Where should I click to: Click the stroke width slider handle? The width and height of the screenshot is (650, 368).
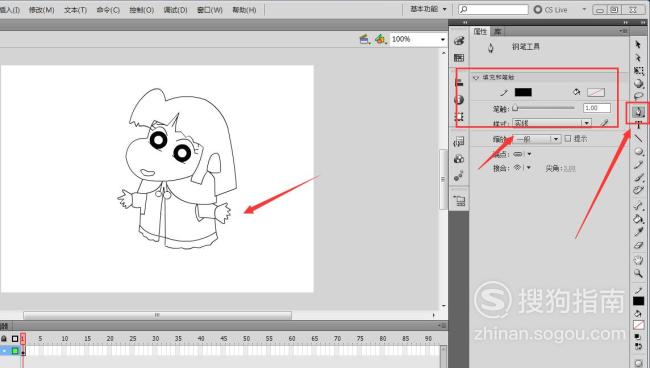click(515, 108)
